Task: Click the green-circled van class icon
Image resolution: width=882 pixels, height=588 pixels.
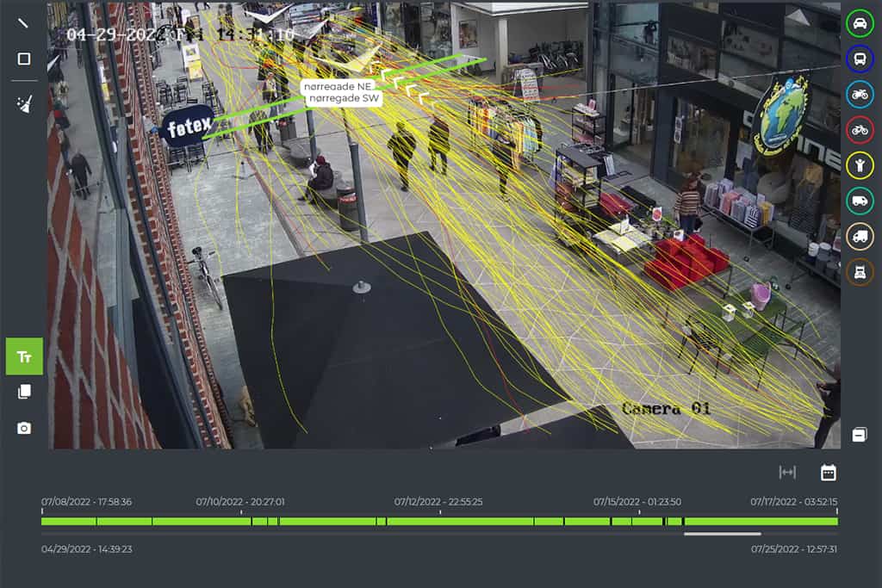Action: point(860,201)
